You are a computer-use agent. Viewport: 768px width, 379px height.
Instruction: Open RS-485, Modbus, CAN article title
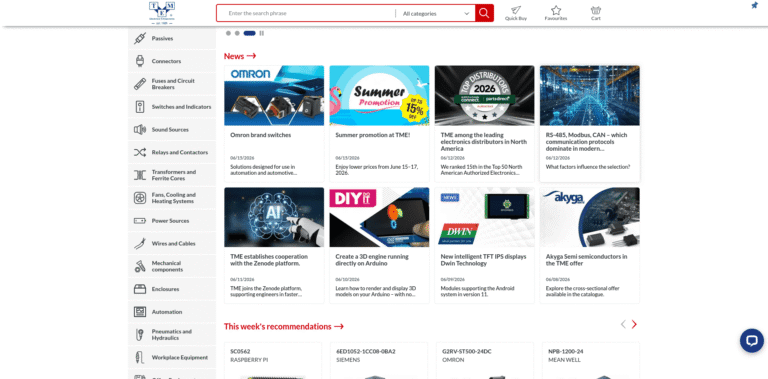click(586, 142)
